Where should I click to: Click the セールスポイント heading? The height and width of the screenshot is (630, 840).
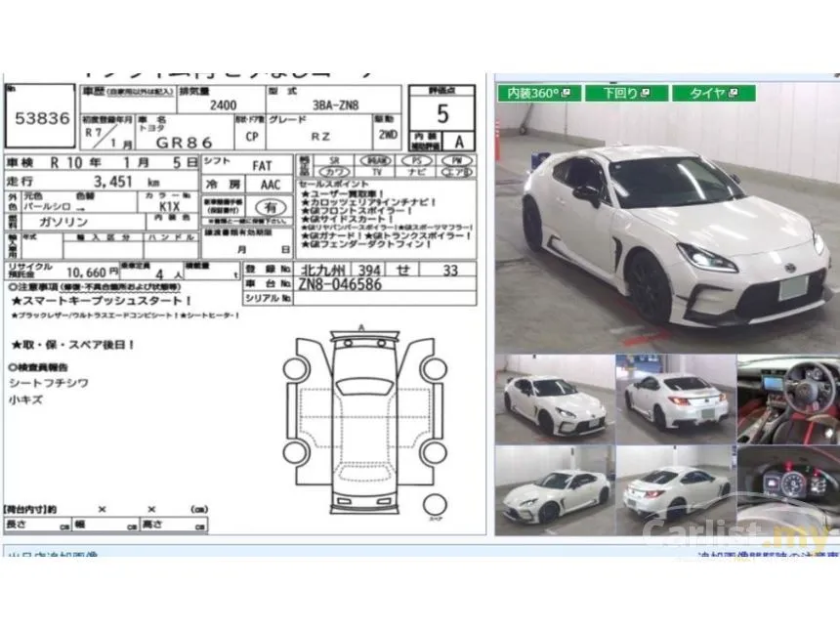coord(334,184)
